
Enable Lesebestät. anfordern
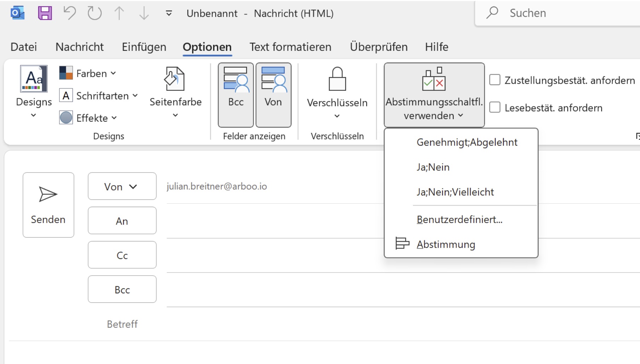[494, 107]
